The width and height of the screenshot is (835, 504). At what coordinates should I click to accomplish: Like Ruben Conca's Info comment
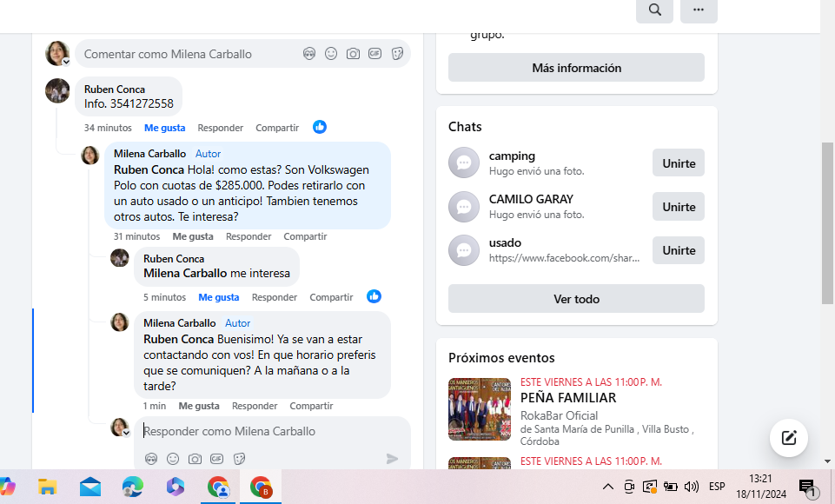(164, 128)
